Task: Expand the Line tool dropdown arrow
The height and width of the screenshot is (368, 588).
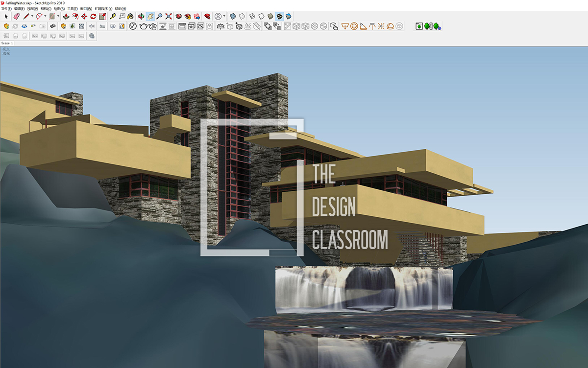Action: (x=32, y=16)
